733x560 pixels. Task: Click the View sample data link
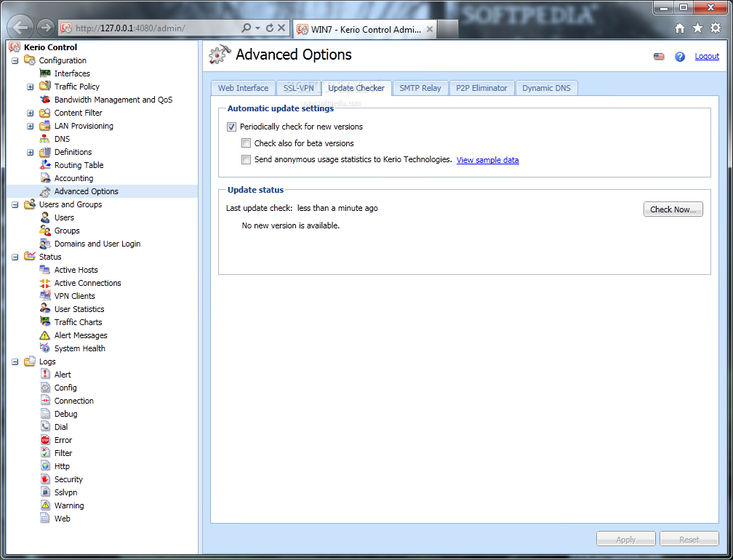click(487, 160)
